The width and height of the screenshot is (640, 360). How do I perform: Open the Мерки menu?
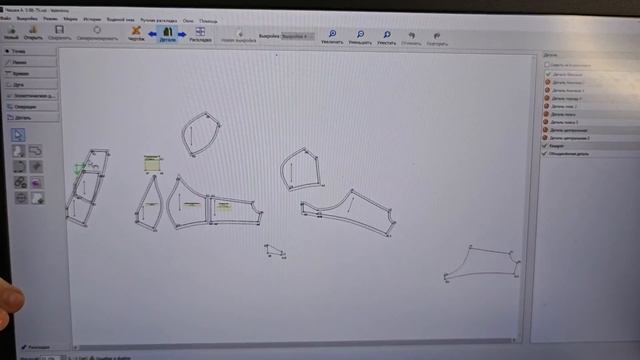click(71, 19)
